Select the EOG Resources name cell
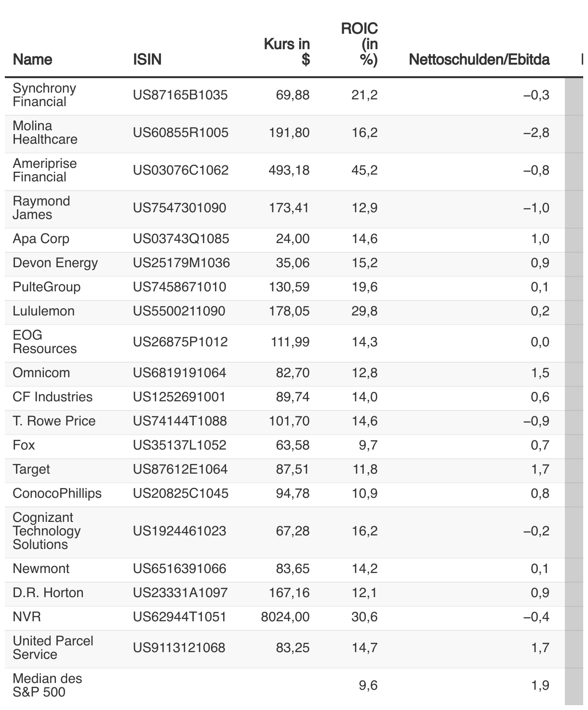The width and height of the screenshot is (588, 710). pyautogui.click(x=44, y=342)
